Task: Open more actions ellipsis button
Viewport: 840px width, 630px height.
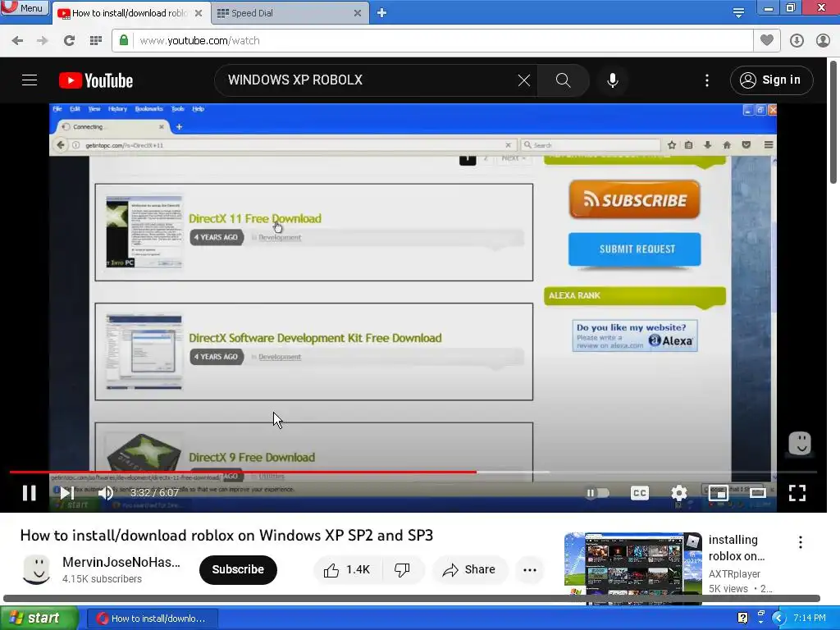Action: 530,569
